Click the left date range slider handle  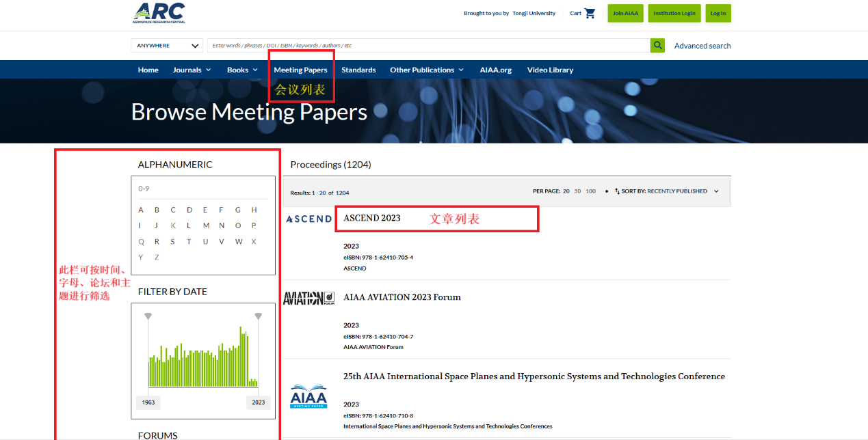point(148,316)
